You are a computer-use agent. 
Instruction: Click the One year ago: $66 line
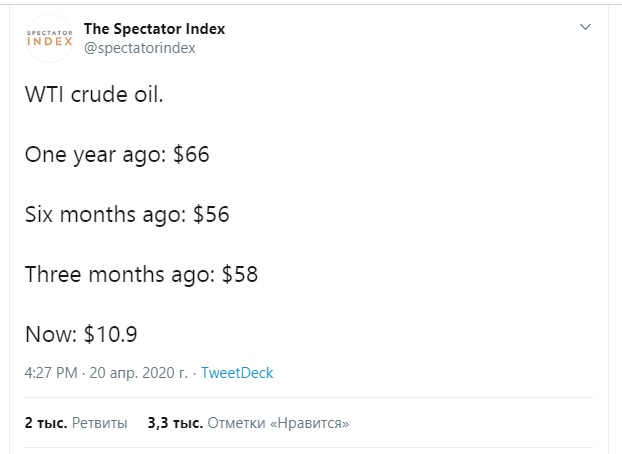tap(117, 154)
